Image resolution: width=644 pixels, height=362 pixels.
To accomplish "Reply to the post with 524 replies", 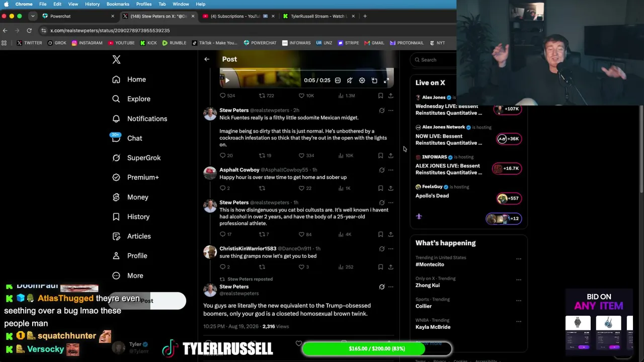I will click(227, 96).
